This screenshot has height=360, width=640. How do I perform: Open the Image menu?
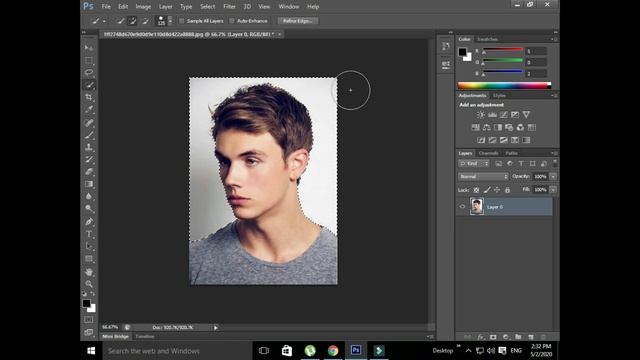(x=143, y=7)
